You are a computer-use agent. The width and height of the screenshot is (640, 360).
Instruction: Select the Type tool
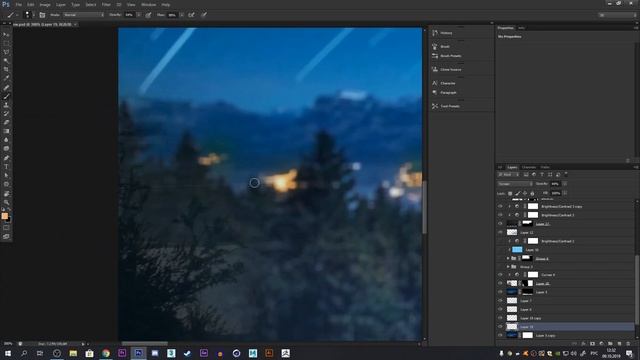pos(6,167)
